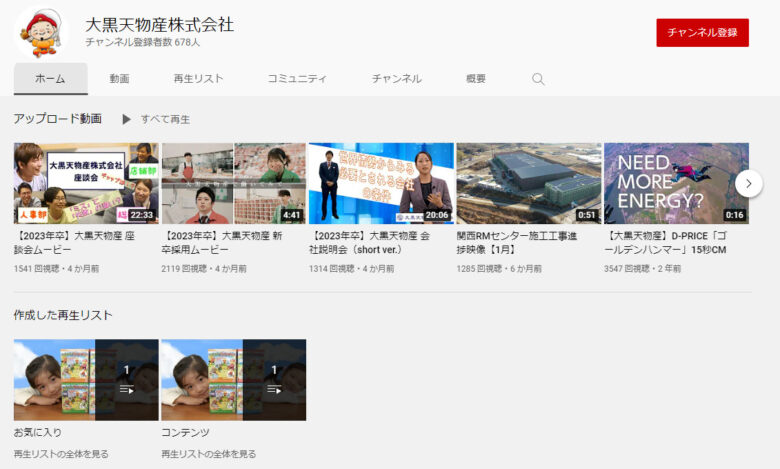Click the 作成した再生リスト section heading
The image size is (780, 469).
pyautogui.click(x=63, y=315)
